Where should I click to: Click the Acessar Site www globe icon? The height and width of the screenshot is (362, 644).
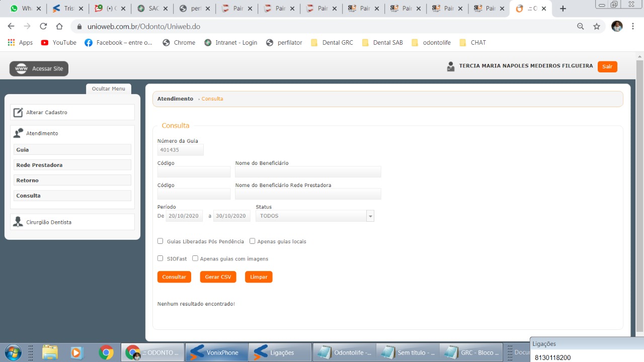(x=21, y=69)
